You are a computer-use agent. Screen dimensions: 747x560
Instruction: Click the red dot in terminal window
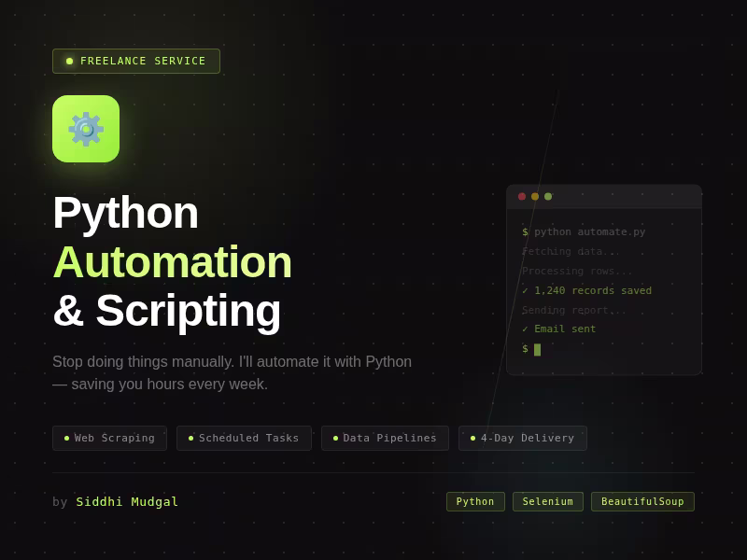tap(522, 197)
